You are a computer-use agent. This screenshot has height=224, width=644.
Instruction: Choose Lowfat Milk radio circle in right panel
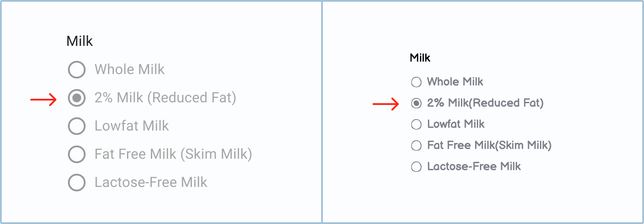[x=416, y=124]
